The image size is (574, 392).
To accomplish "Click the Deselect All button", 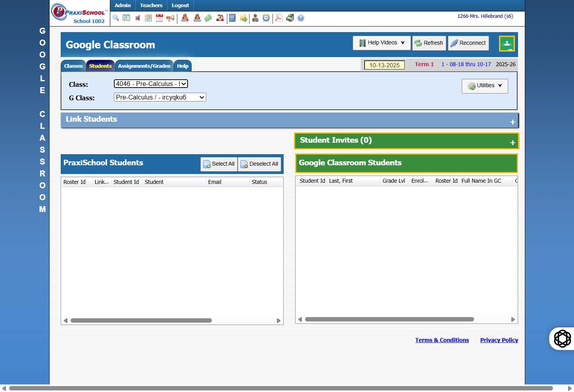I will coord(259,164).
